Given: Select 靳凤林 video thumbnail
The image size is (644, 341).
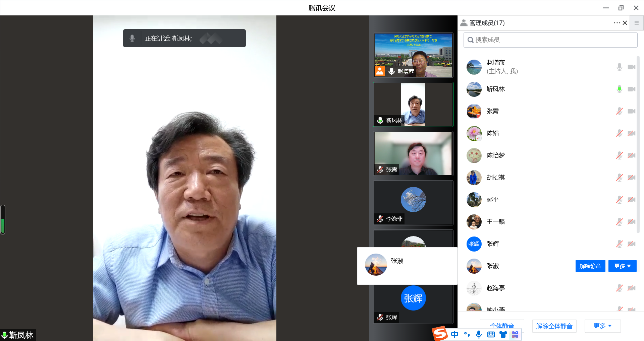Looking at the screenshot, I should (413, 105).
